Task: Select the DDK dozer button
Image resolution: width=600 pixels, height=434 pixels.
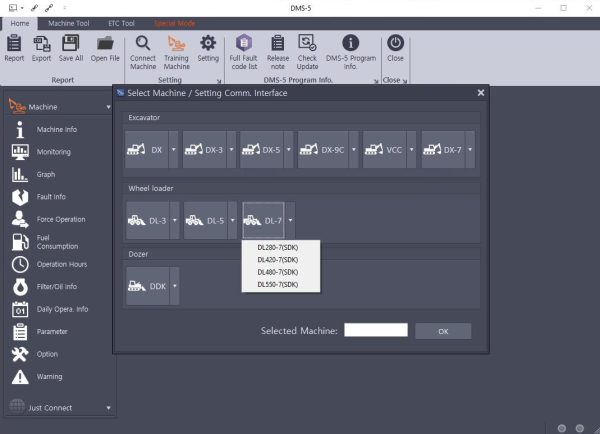Action: [148, 286]
